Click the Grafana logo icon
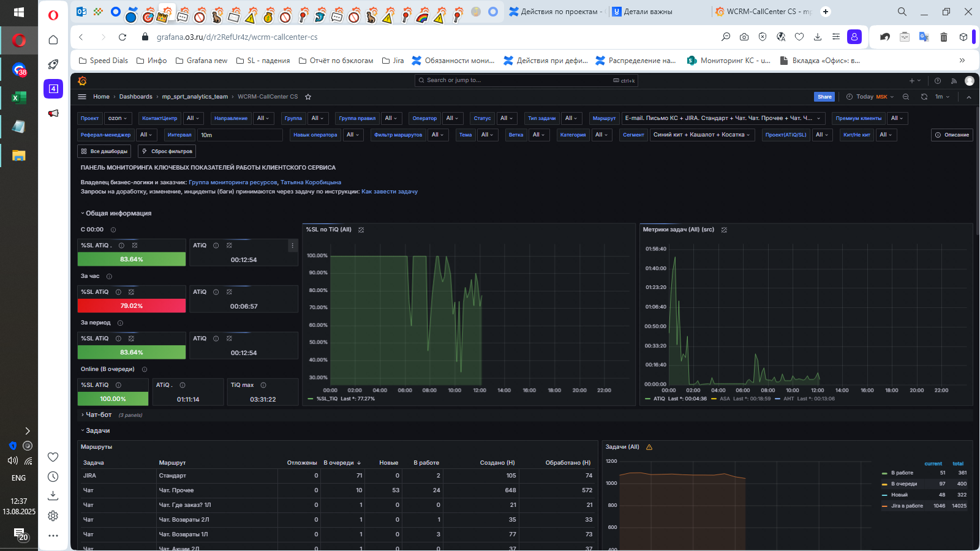This screenshot has width=980, height=551. click(x=82, y=81)
